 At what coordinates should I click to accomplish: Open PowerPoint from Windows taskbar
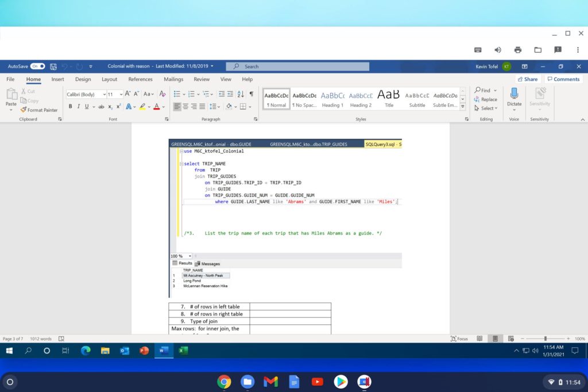point(144,351)
